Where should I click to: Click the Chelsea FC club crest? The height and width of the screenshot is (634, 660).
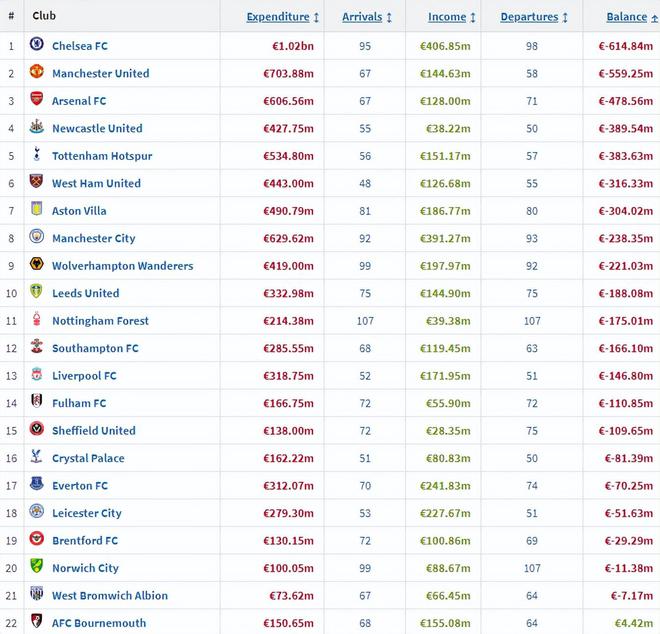tap(37, 45)
